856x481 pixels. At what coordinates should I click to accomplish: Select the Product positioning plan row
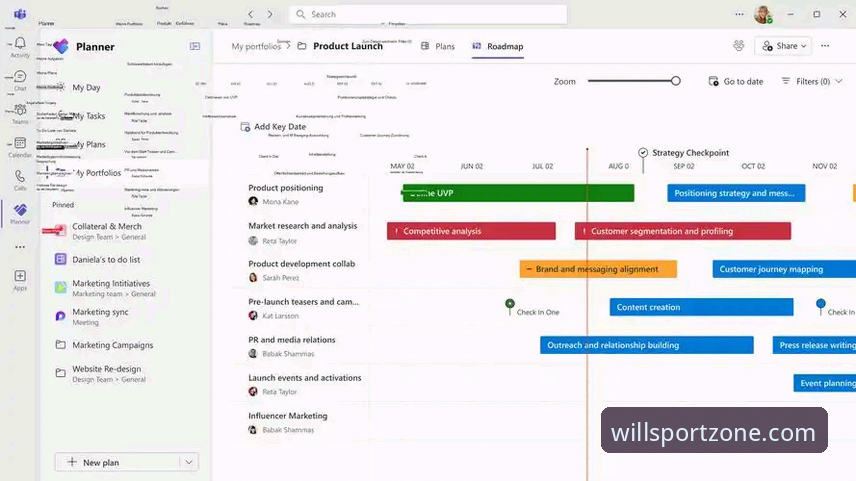[286, 188]
